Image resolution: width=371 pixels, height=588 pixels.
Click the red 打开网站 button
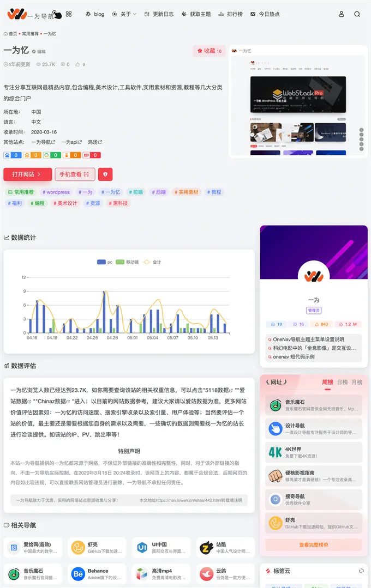[x=28, y=174]
